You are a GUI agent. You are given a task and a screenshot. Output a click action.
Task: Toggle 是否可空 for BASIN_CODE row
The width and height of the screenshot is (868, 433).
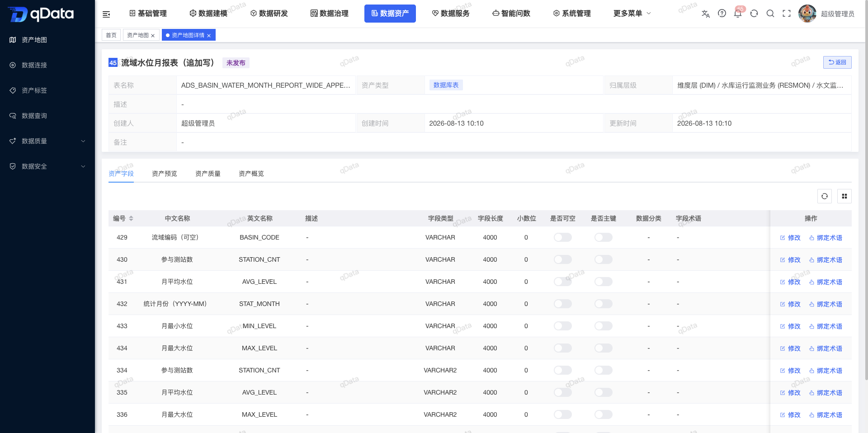[x=563, y=237]
